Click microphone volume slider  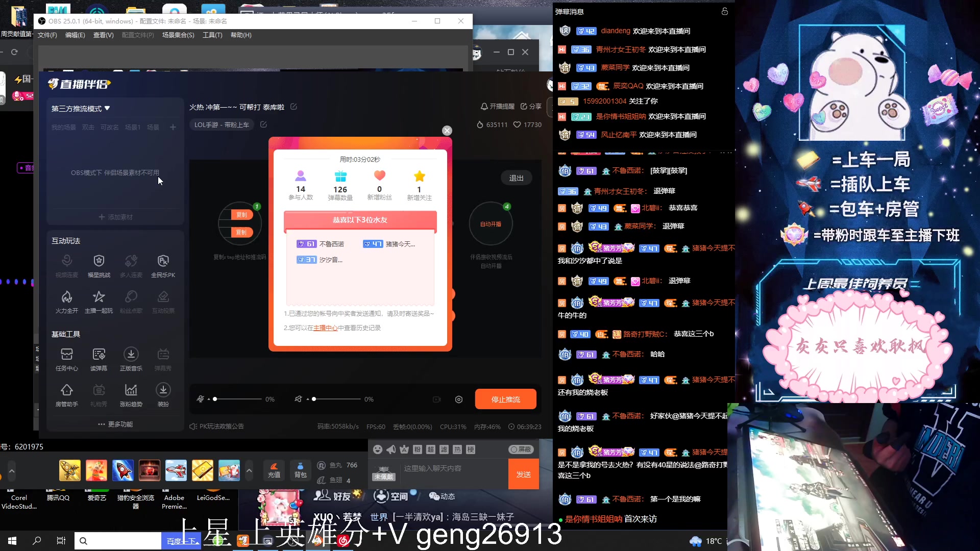[x=237, y=399]
